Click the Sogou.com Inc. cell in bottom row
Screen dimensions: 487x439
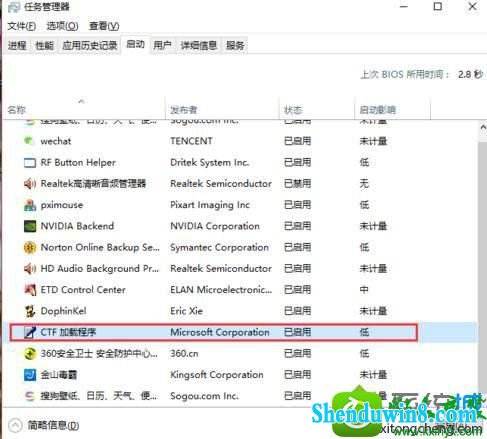(204, 396)
